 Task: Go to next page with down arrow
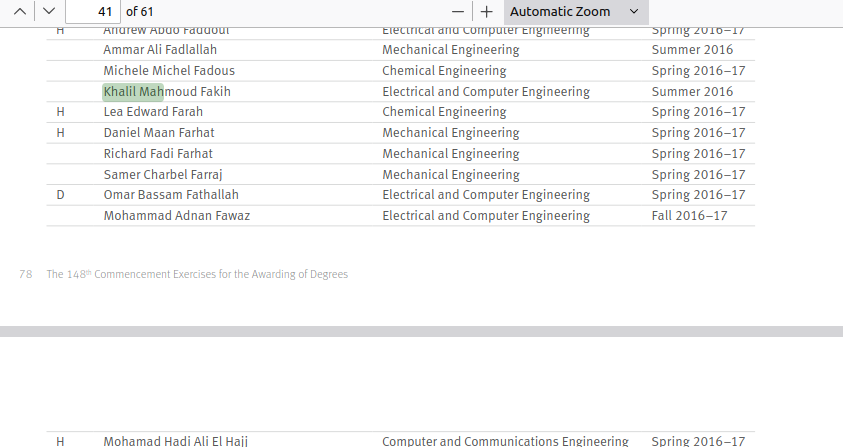[49, 11]
